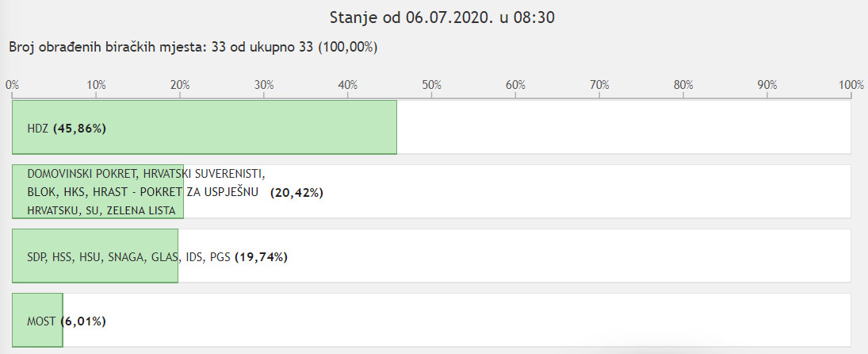Click the SDP, HSS, HSU coalition bar
The height and width of the screenshot is (354, 868).
click(94, 256)
